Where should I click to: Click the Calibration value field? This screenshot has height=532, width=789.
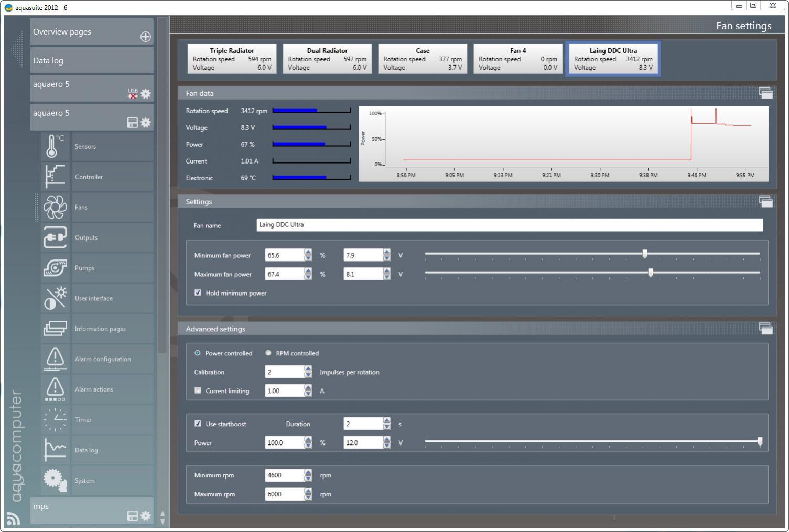point(285,372)
